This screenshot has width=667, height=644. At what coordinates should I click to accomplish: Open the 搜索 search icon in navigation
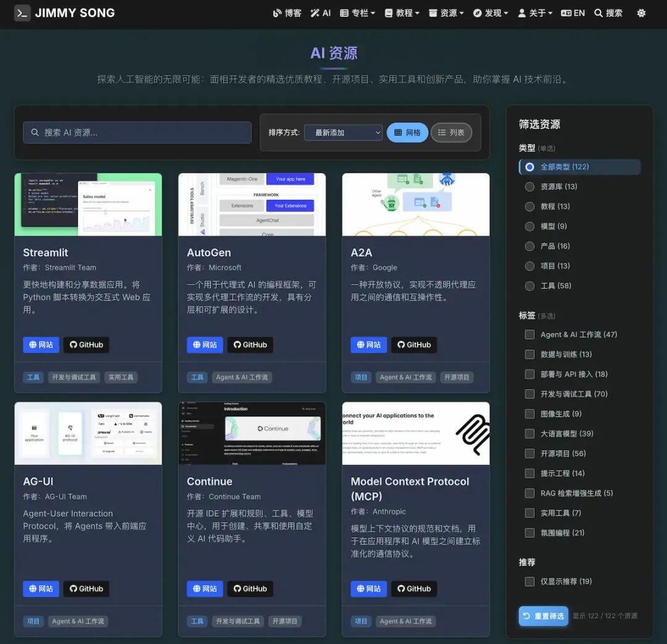tap(608, 13)
